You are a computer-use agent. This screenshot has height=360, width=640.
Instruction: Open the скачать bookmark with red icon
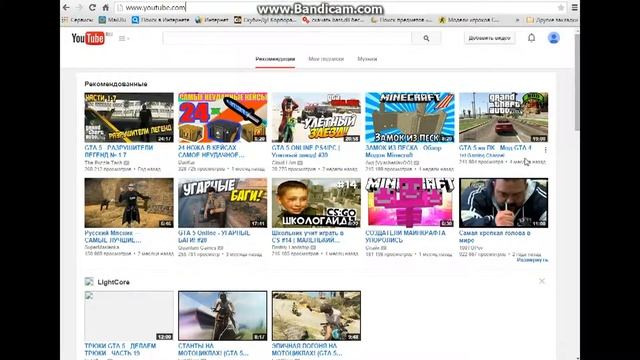[x=333, y=20]
